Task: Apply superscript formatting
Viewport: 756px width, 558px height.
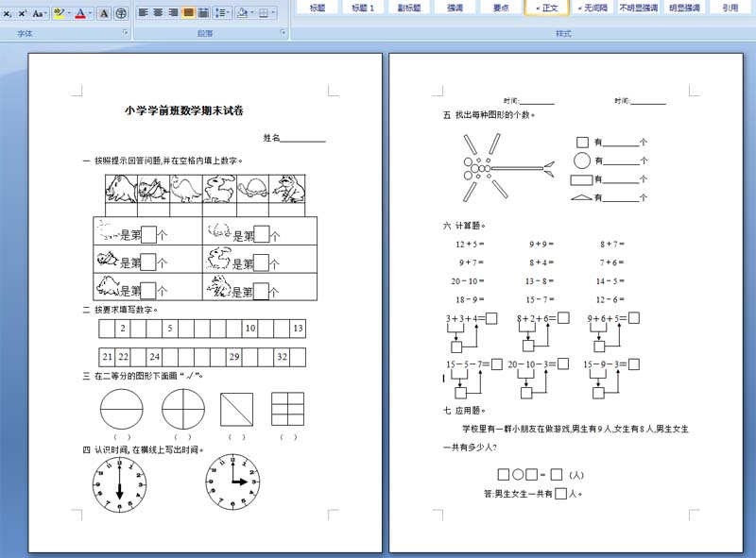Action: 22,13
